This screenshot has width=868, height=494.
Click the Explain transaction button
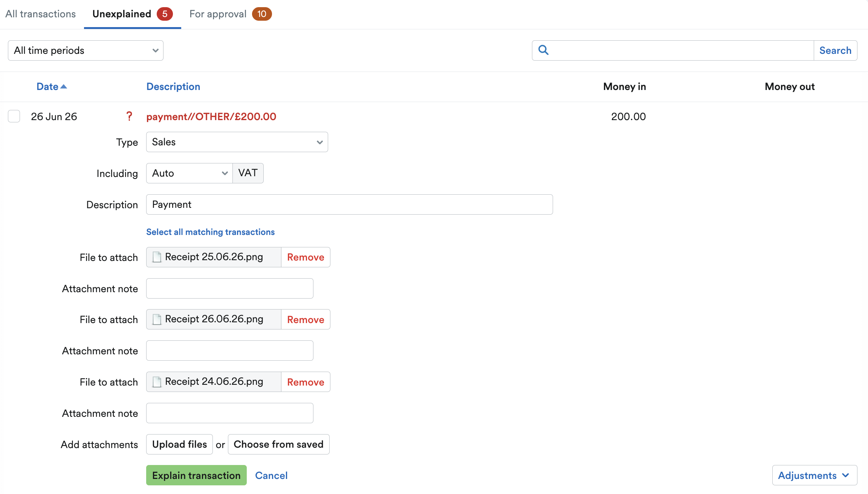pos(196,475)
